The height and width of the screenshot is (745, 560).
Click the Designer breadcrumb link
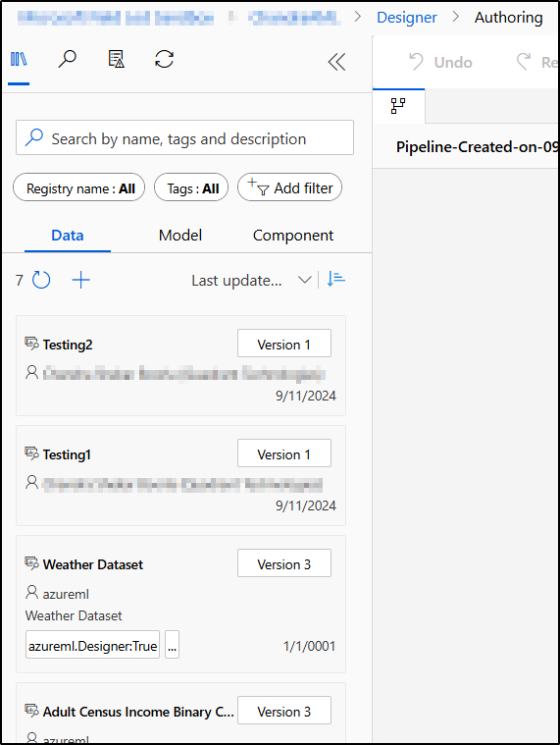(x=407, y=18)
